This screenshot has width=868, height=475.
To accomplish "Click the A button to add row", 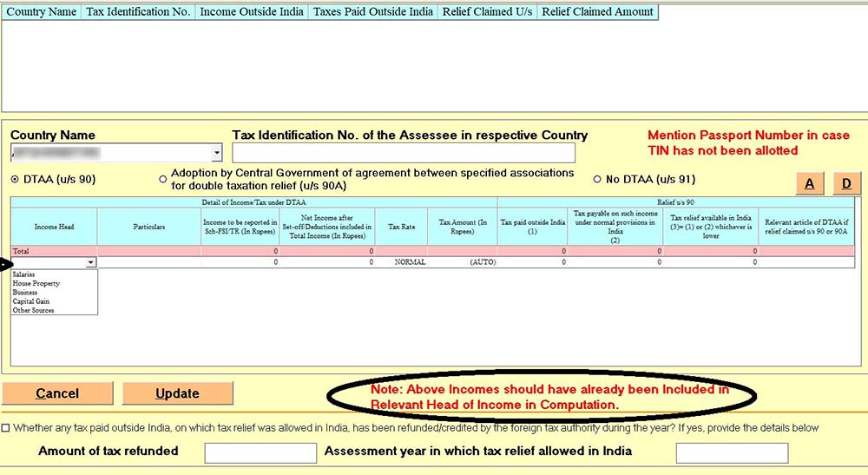I will point(810,183).
